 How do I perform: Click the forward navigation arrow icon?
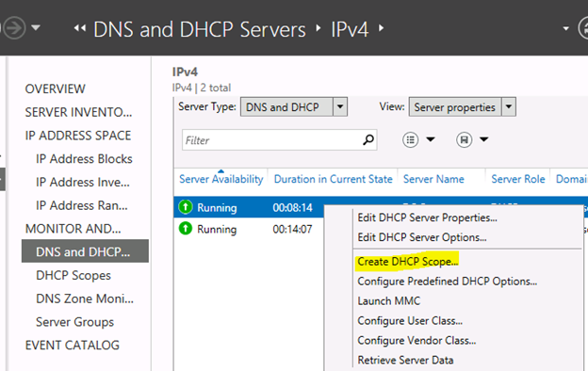[14, 27]
